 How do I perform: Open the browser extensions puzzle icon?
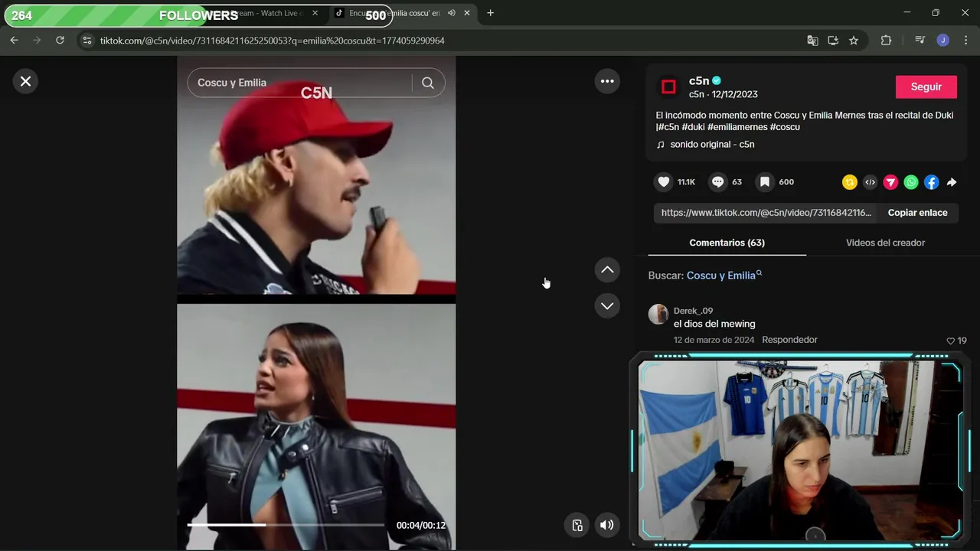click(886, 41)
